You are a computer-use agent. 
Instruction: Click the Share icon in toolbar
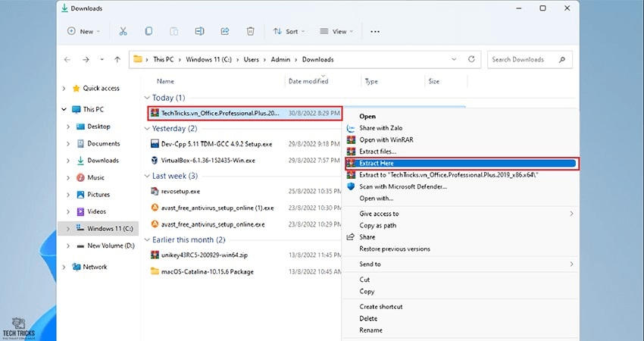coord(225,31)
